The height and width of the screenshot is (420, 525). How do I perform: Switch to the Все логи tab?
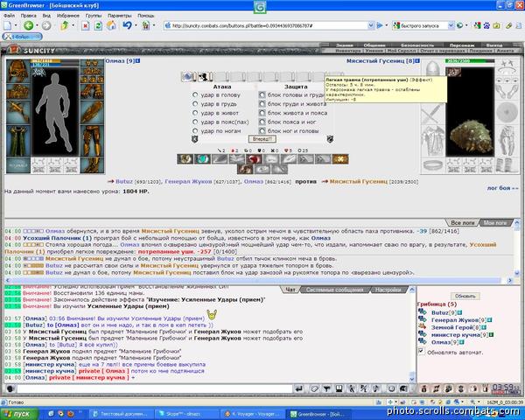tap(462, 222)
